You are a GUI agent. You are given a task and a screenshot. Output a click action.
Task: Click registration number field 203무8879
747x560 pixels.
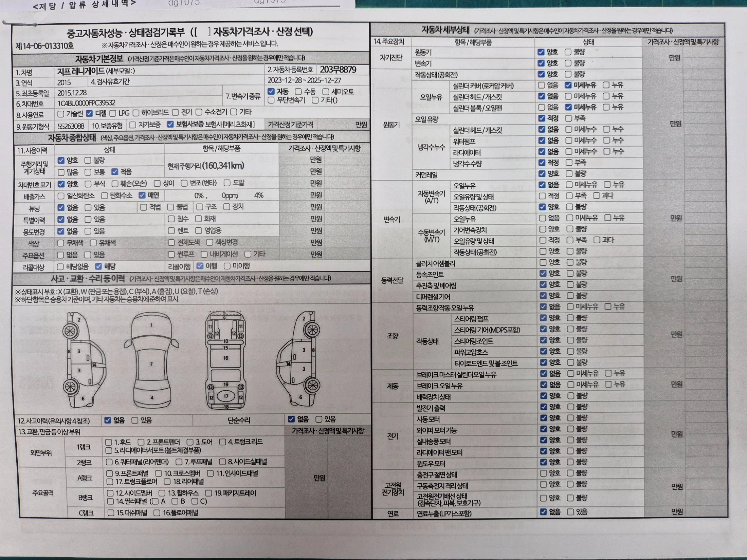338,70
